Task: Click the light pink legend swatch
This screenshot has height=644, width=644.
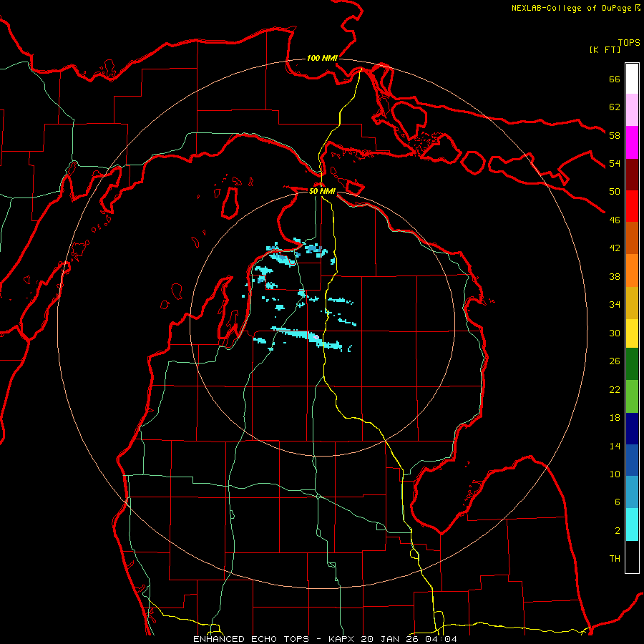Action: tap(632, 110)
